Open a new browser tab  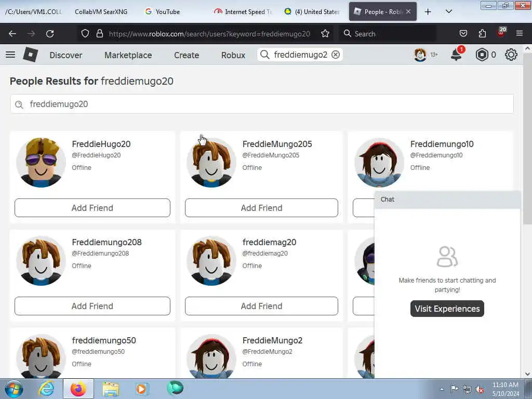click(428, 11)
